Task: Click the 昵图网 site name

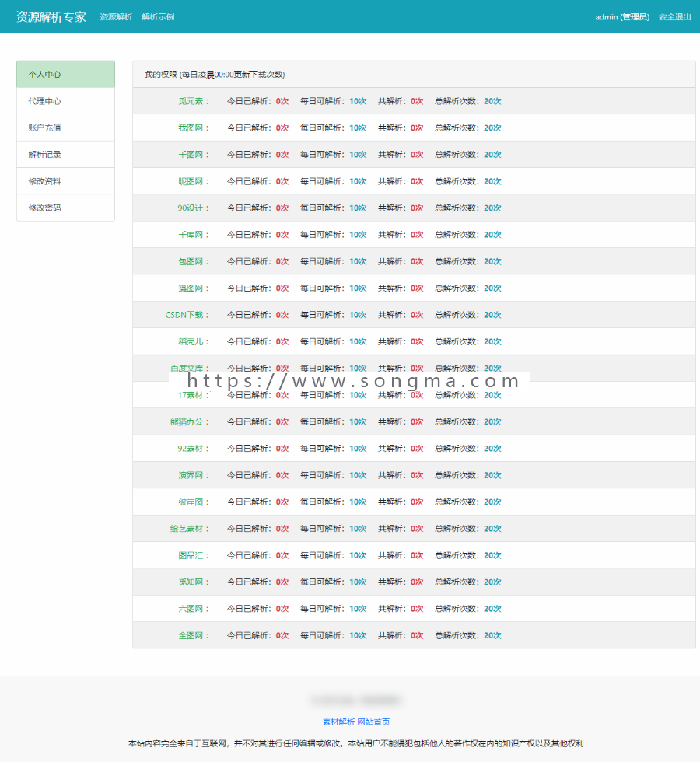Action: pos(194,181)
